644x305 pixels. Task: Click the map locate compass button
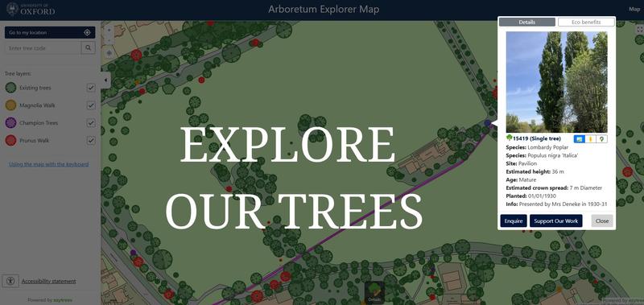point(109,53)
